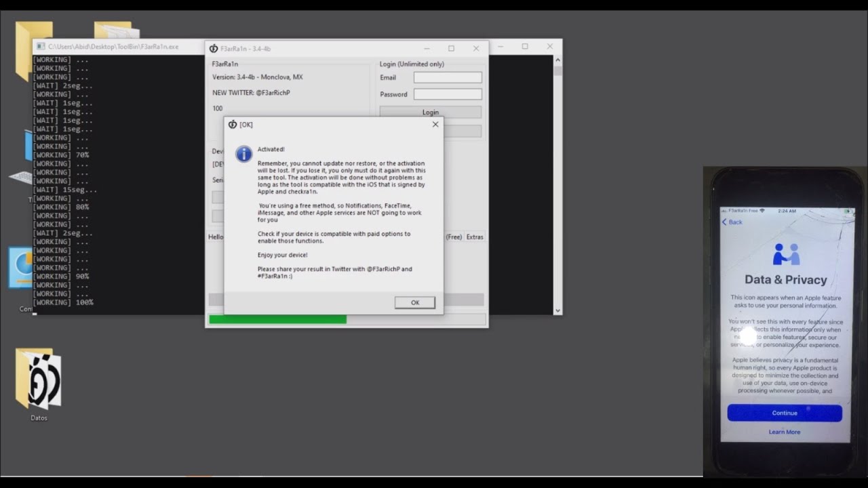Tap the Data & Privacy heading on phone

pyautogui.click(x=786, y=280)
